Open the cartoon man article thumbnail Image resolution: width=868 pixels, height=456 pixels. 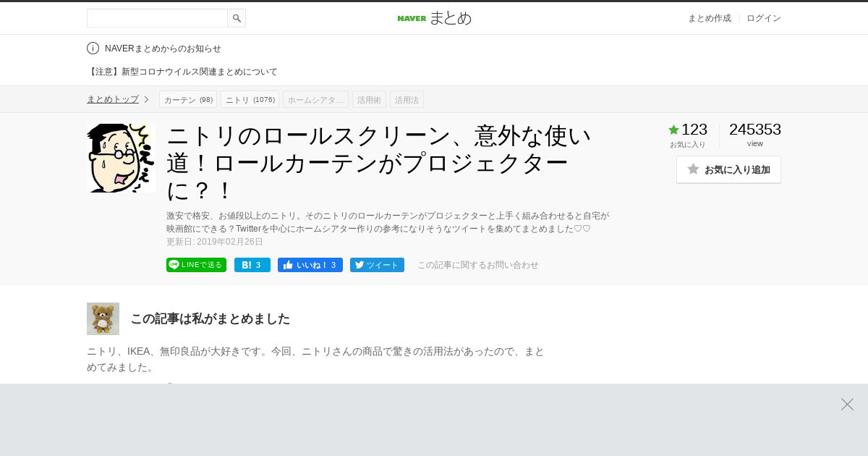point(121,158)
